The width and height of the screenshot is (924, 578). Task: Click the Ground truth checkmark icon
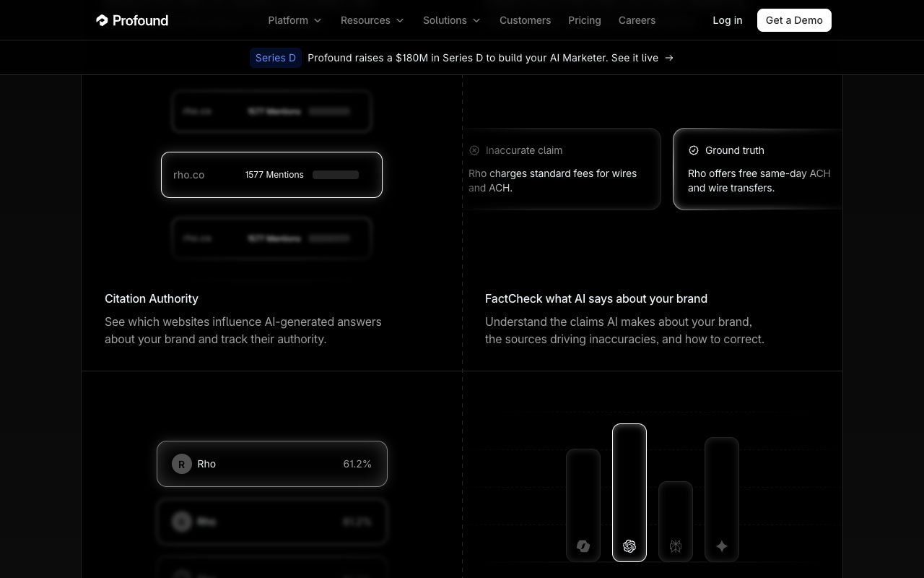694,150
